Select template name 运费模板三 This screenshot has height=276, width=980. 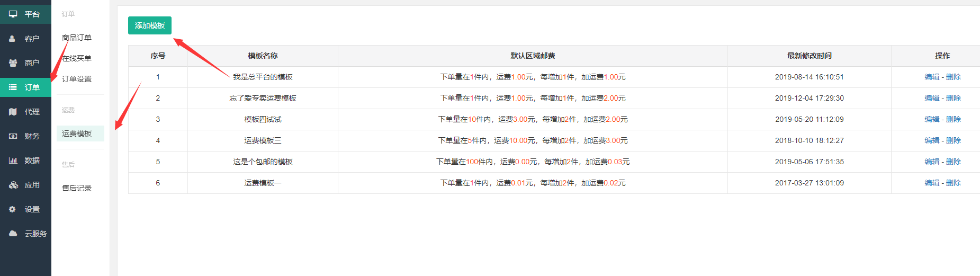coord(263,140)
